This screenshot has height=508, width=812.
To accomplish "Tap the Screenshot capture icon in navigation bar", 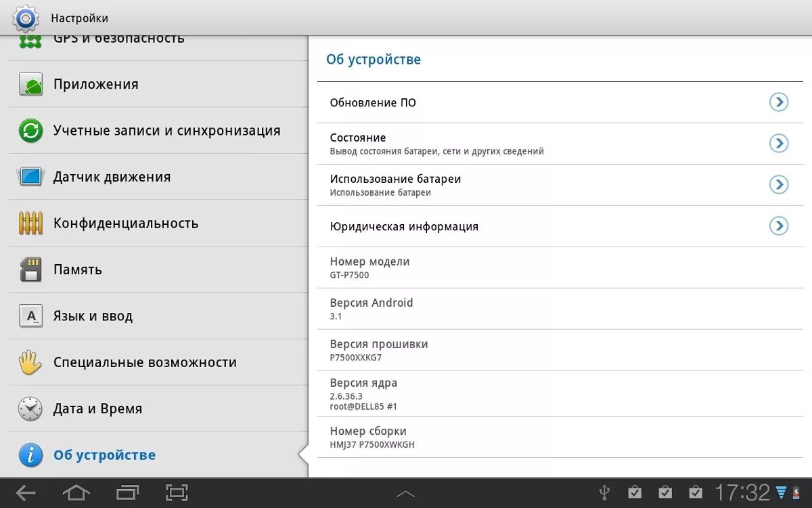I will coord(177,493).
